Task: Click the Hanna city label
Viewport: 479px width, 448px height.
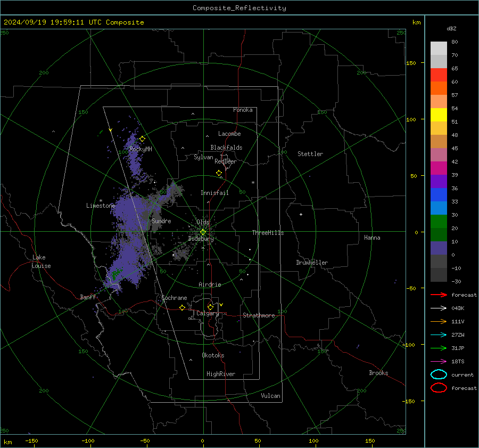Action: click(x=372, y=238)
